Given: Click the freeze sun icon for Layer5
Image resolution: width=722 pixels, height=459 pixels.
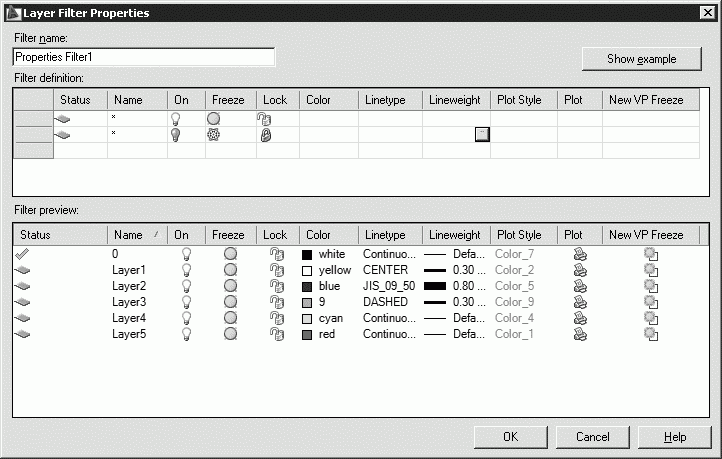Looking at the screenshot, I should 230,334.
